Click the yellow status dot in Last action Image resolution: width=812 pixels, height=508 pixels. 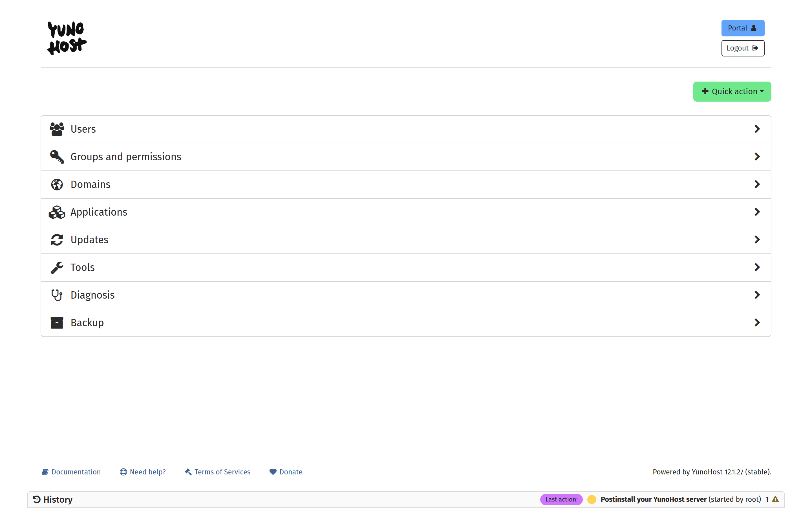[592, 499]
